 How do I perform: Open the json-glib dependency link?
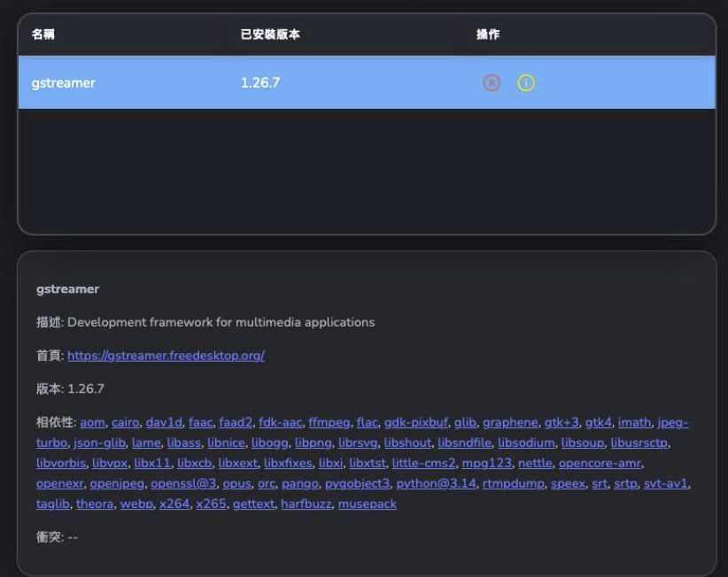[98, 443]
